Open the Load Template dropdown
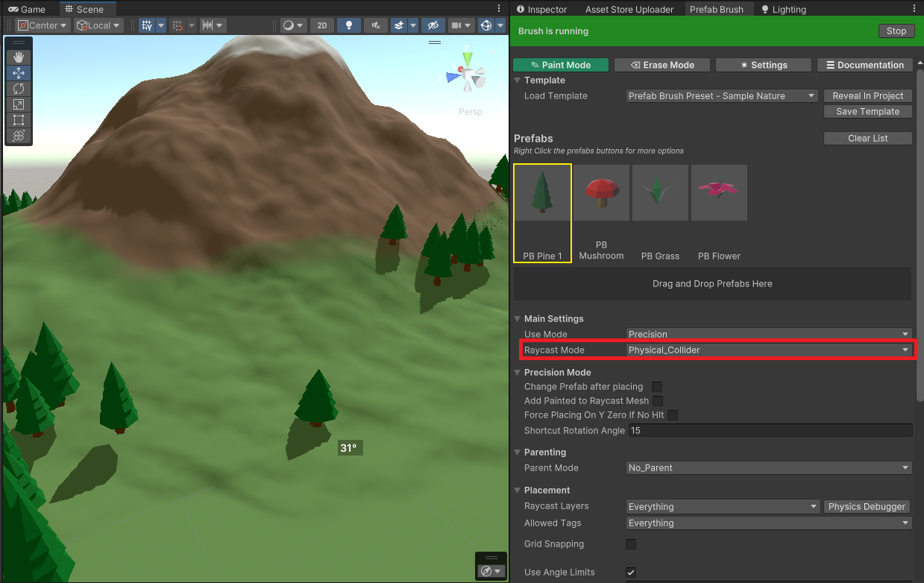924x583 pixels. coord(722,96)
